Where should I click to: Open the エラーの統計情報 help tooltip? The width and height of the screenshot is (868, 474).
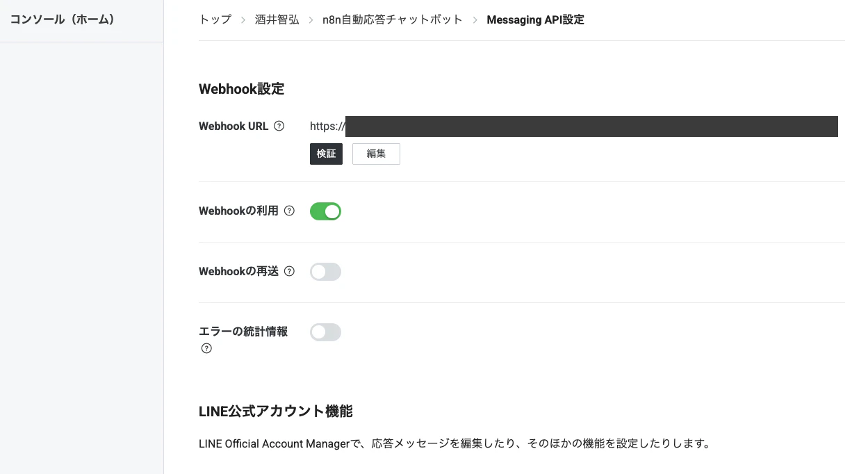pyautogui.click(x=206, y=348)
